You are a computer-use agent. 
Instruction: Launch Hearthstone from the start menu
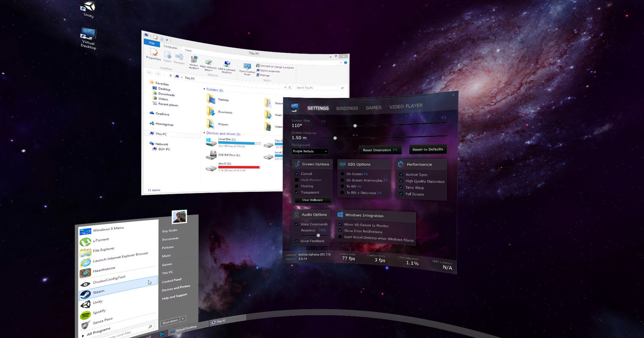coord(98,271)
